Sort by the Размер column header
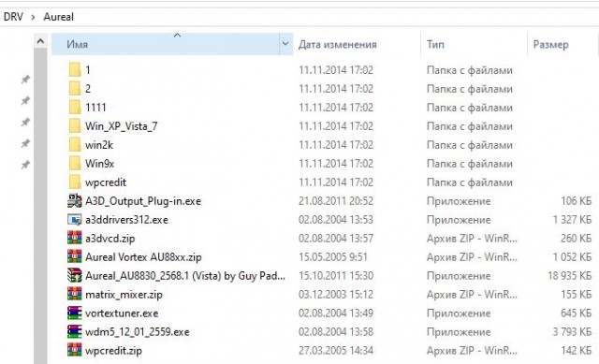 551,45
